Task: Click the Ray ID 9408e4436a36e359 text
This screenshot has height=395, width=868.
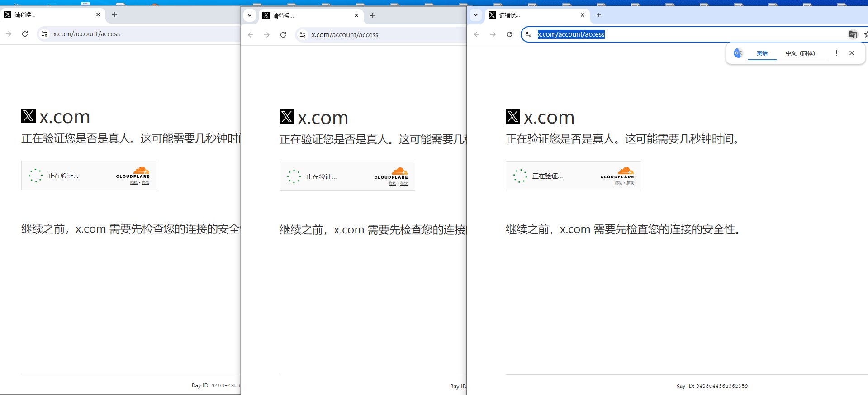Action: (712, 386)
